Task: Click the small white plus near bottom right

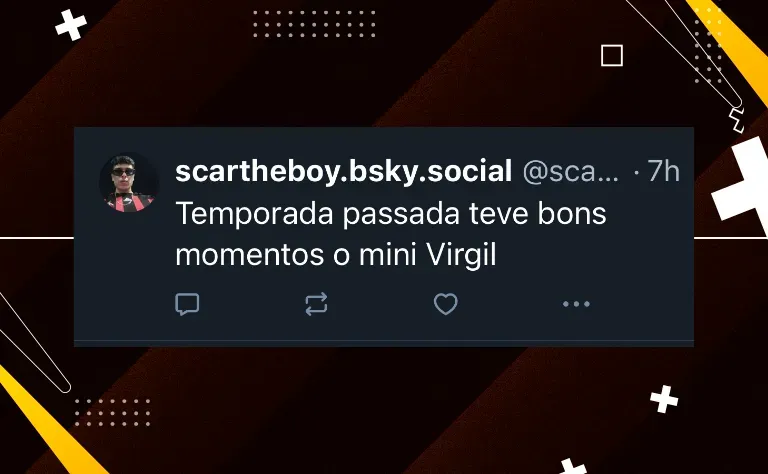Action: click(x=664, y=399)
